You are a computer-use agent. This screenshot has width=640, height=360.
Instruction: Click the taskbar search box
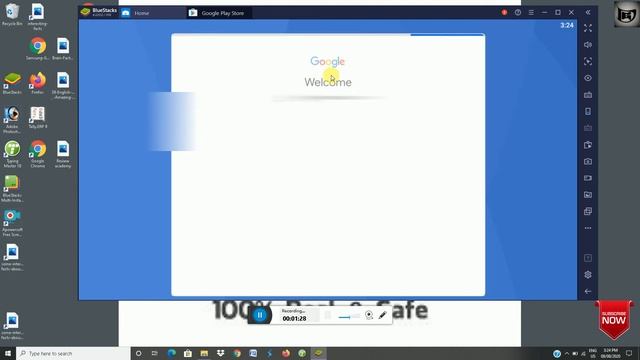73,353
